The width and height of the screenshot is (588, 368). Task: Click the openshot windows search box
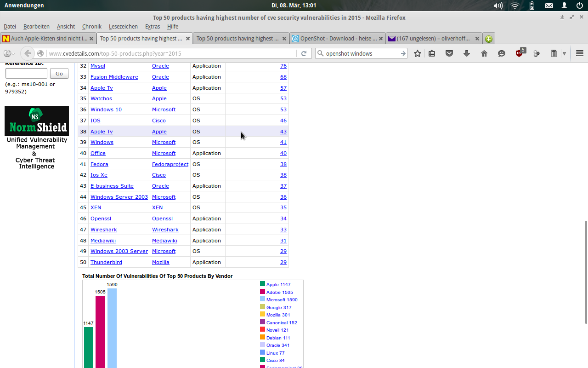(362, 53)
